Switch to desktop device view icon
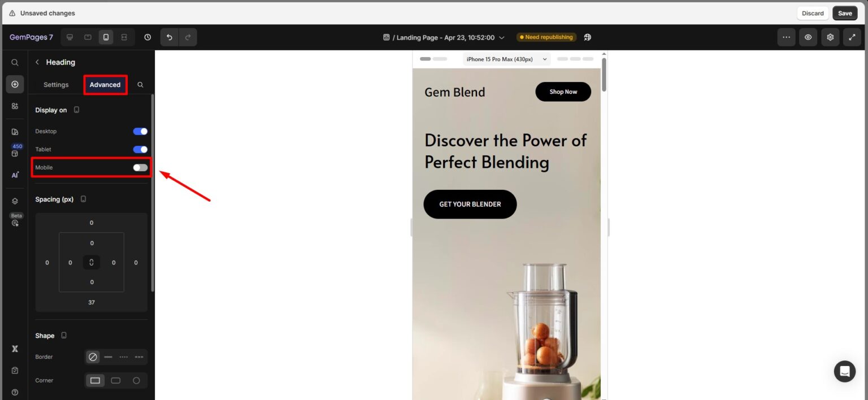The width and height of the screenshot is (868, 400). pyautogui.click(x=70, y=37)
